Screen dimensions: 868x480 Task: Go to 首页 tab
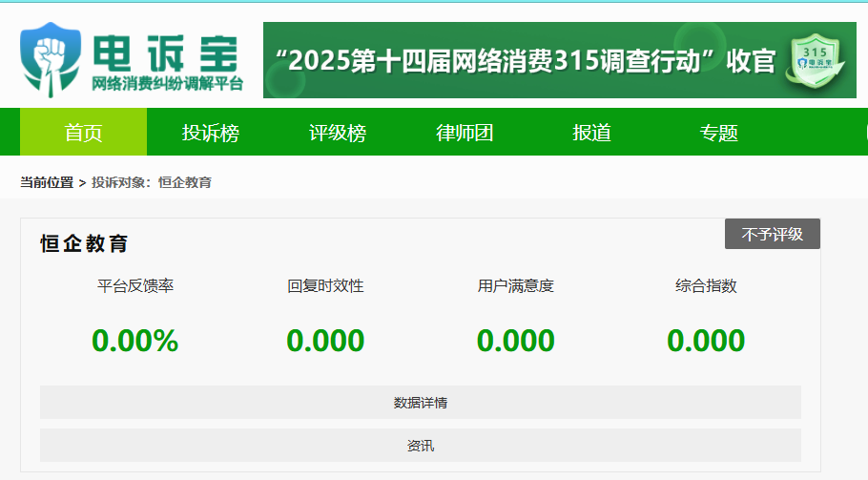point(84,133)
